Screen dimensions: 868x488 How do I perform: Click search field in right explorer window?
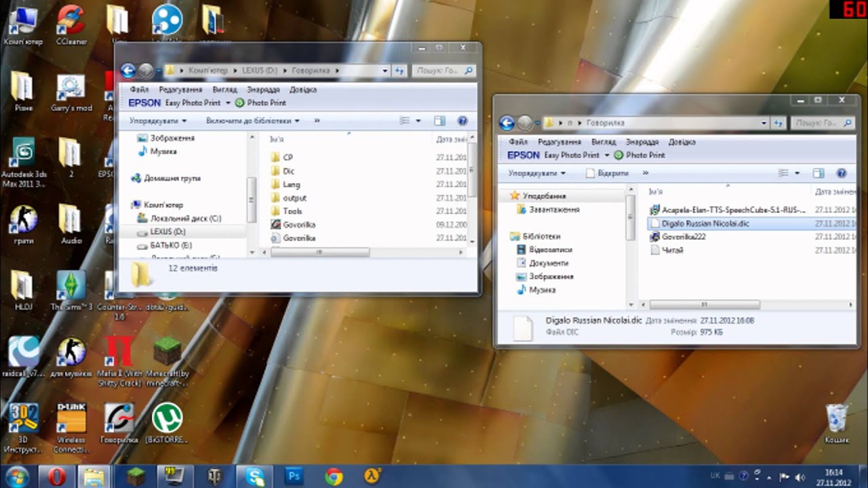coord(823,123)
